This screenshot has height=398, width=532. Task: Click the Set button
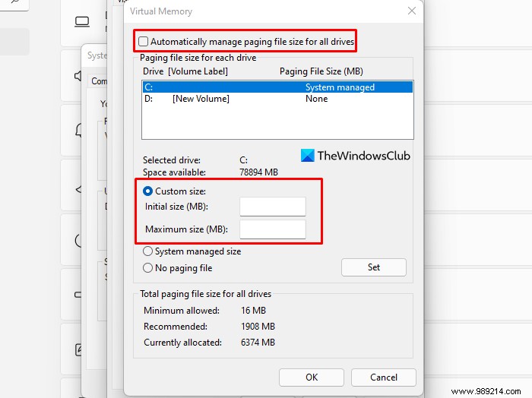[374, 267]
